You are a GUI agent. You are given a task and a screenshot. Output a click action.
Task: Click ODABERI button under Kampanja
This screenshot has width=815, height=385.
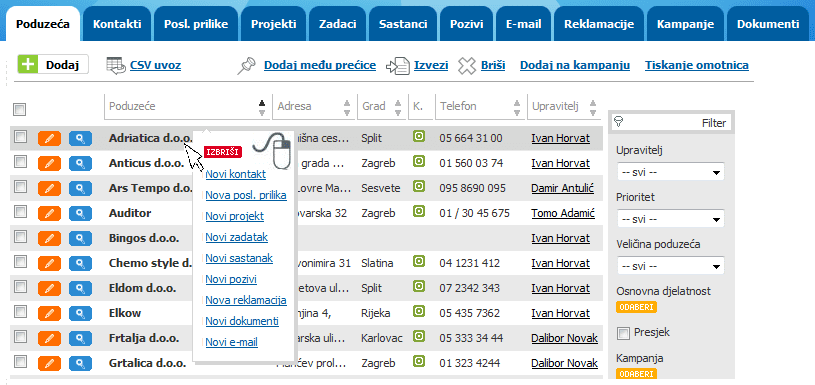(x=637, y=374)
